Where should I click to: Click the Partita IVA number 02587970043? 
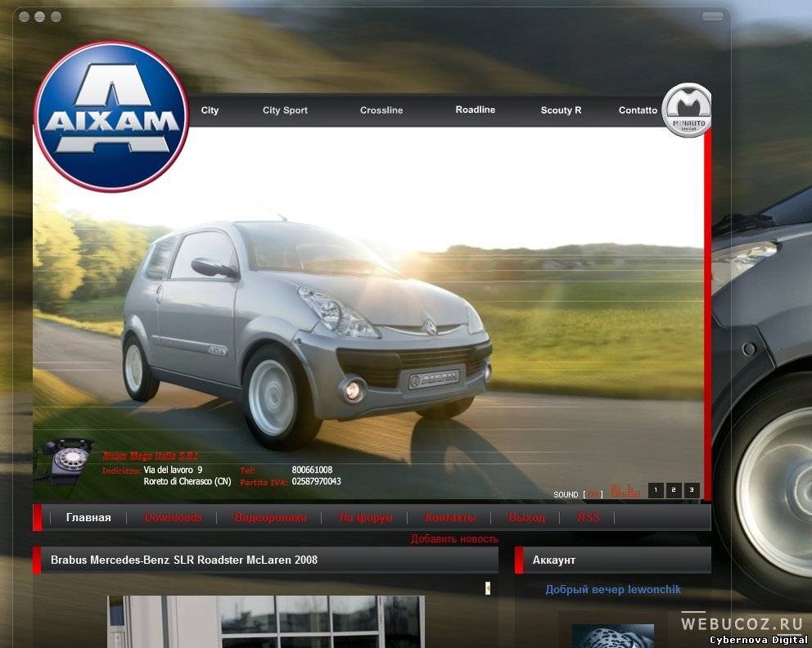click(x=317, y=481)
